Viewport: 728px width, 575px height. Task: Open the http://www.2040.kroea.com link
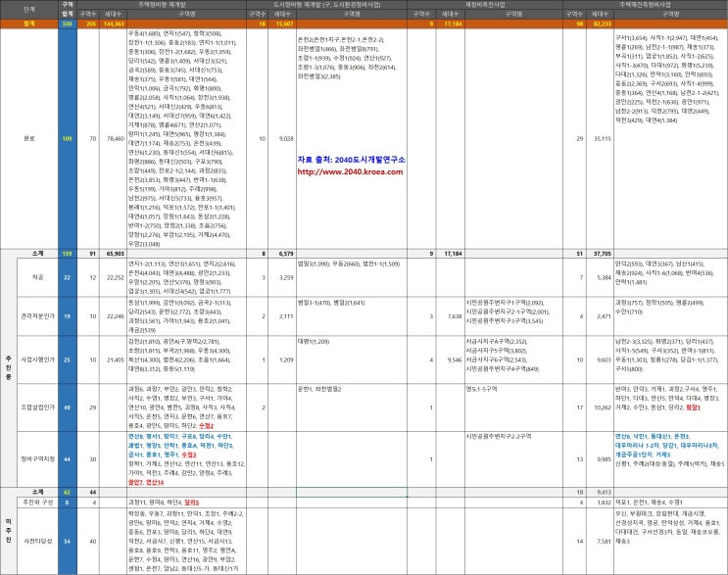(x=350, y=171)
